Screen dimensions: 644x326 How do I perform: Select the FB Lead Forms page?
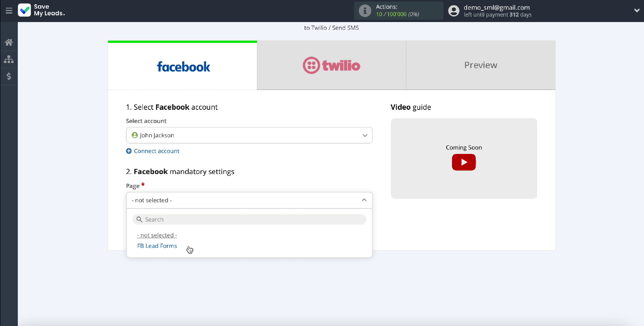click(157, 246)
